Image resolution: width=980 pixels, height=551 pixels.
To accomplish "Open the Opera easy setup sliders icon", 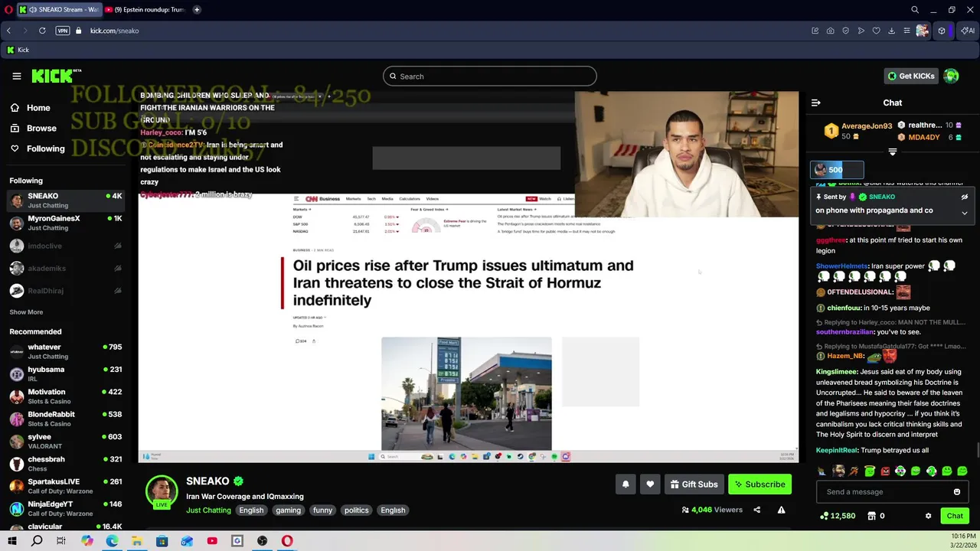I will (906, 31).
